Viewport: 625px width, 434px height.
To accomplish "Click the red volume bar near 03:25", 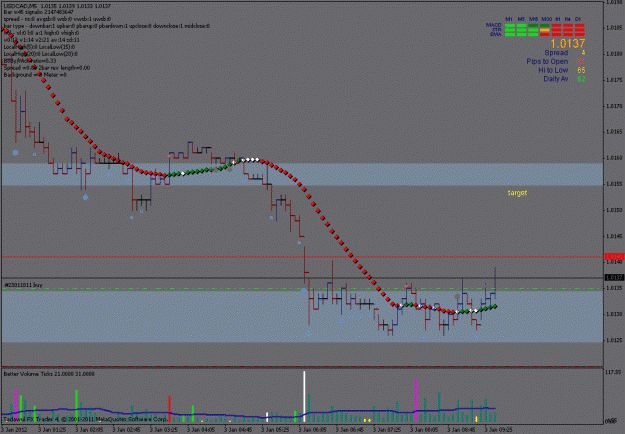I will 169,409.
